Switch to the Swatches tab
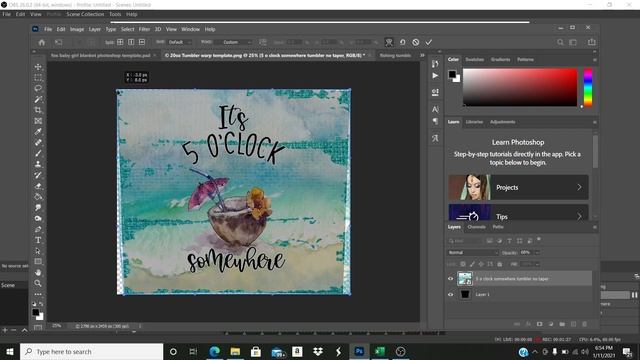640x360 pixels. [475, 60]
